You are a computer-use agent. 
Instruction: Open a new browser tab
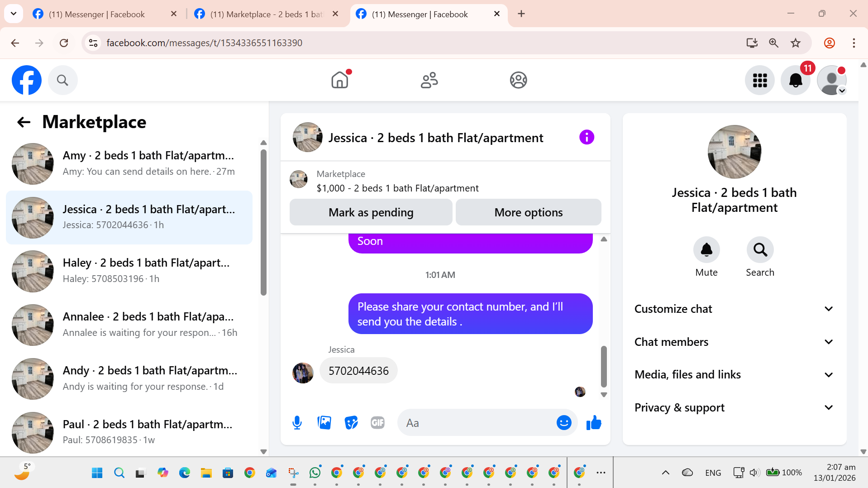[521, 14]
